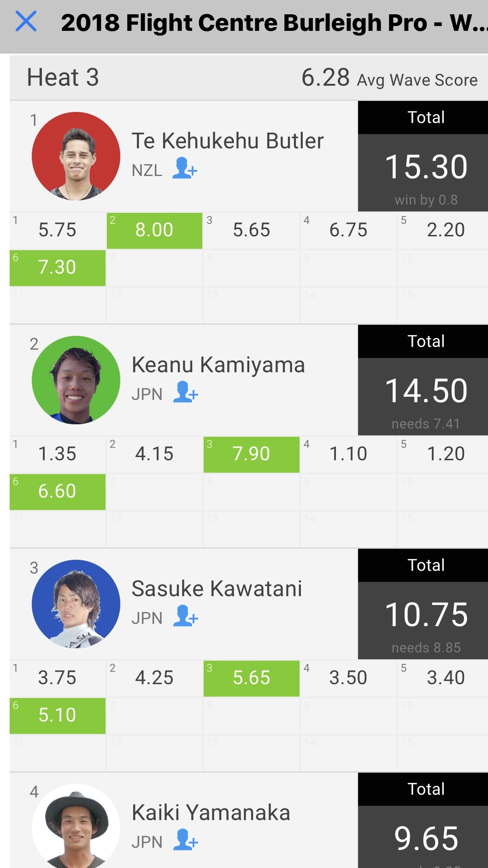Select Kawatani's highlighted 5.65 wave score
Viewport: 488px width, 868px height.
(252, 678)
